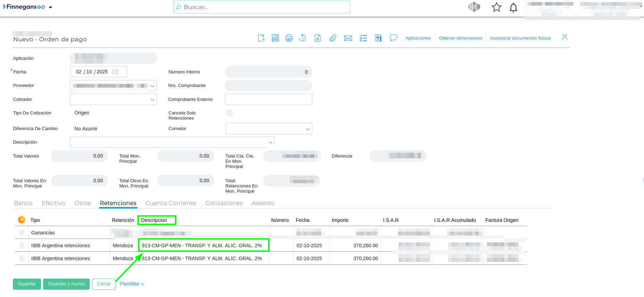Click the Guardar y nuevo button

pos(66,284)
